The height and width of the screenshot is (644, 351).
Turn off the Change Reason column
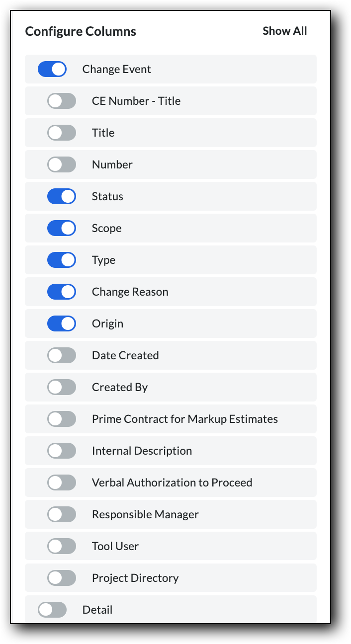[61, 292]
